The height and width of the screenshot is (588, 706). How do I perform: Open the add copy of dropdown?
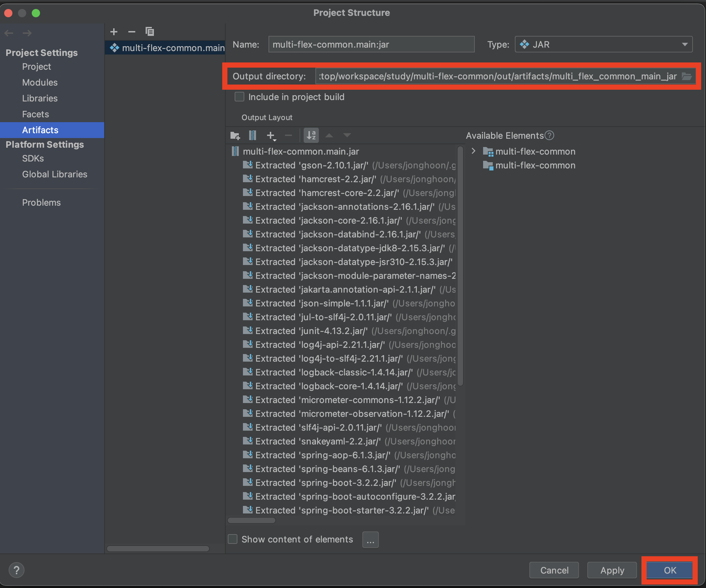272,136
